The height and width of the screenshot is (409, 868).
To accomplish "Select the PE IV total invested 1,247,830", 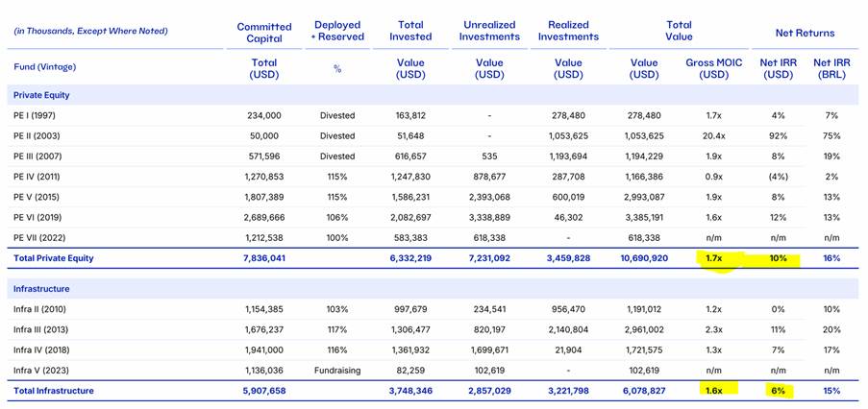I will click(410, 177).
